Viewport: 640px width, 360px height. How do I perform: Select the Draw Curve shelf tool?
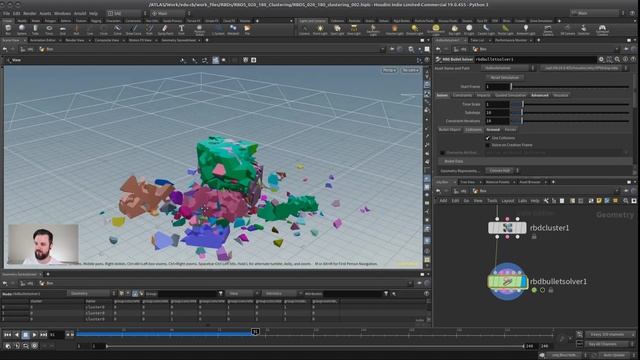(133, 29)
